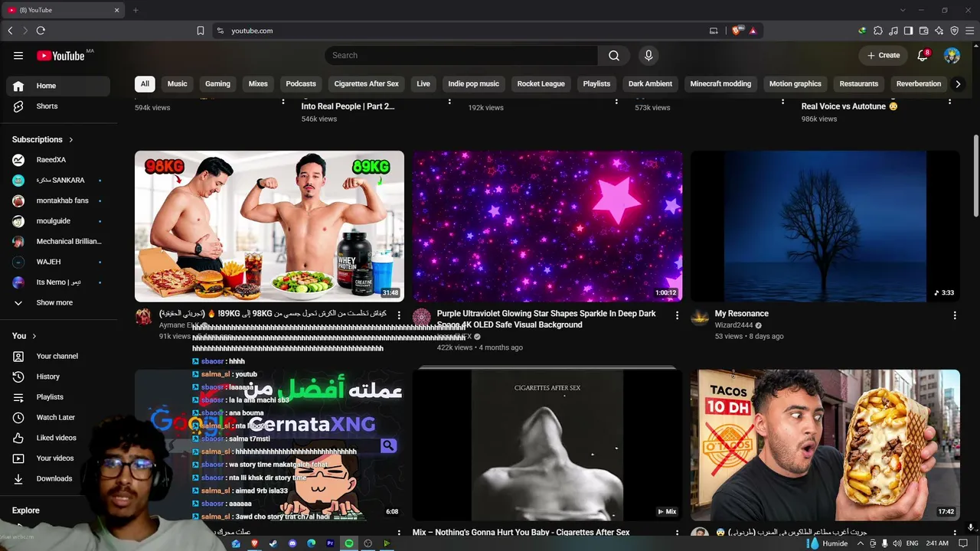Toggle the Brave sidebar panel
980x551 pixels.
(909, 31)
